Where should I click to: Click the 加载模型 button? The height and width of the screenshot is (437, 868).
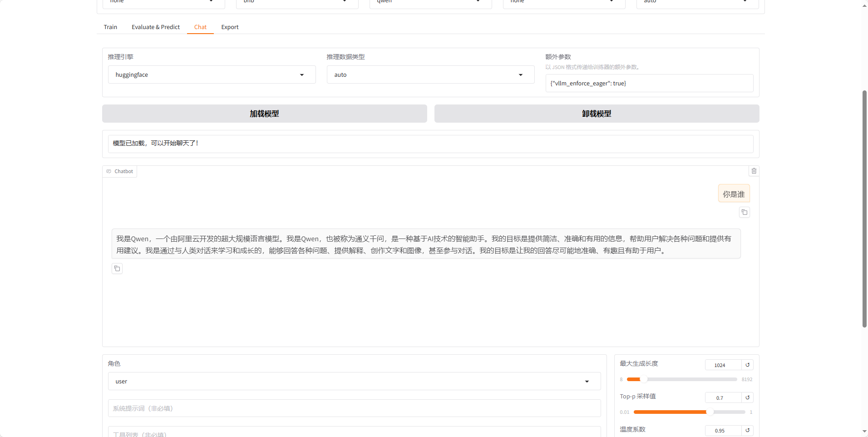(264, 114)
